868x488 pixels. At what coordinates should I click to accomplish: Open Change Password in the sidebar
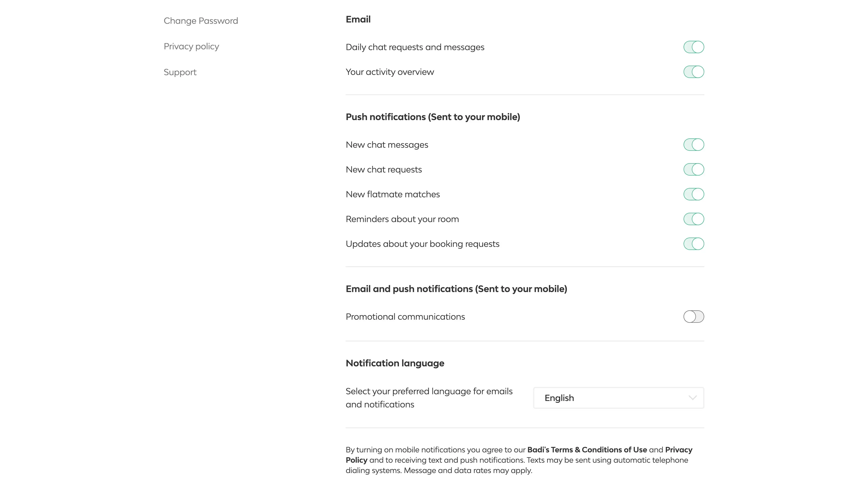201,21
